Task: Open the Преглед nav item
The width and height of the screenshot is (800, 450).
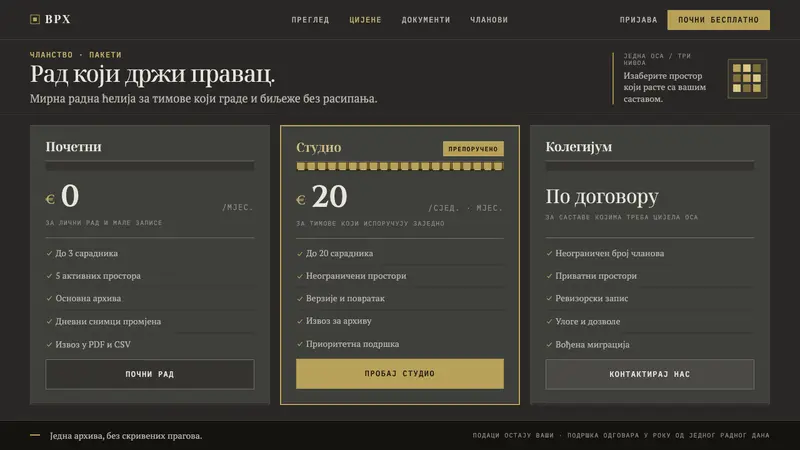Action: pyautogui.click(x=310, y=20)
